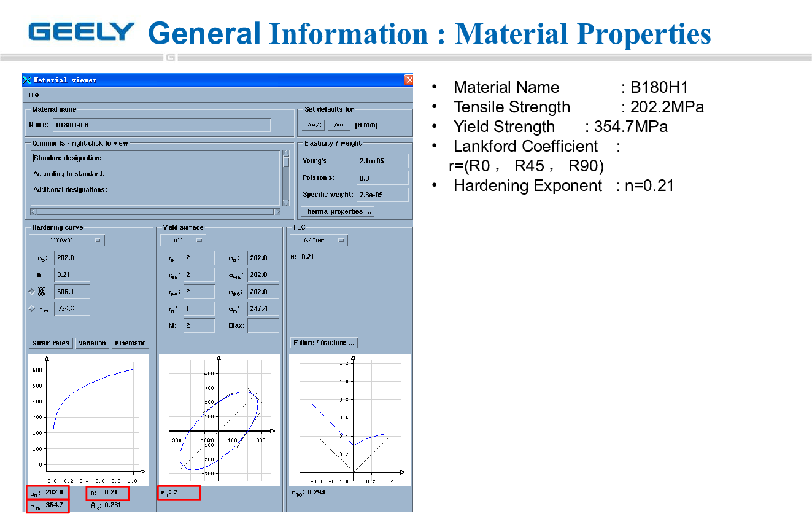Click the comments vertical scrollbar up arrow
This screenshot has height=522, width=812.
(x=285, y=154)
